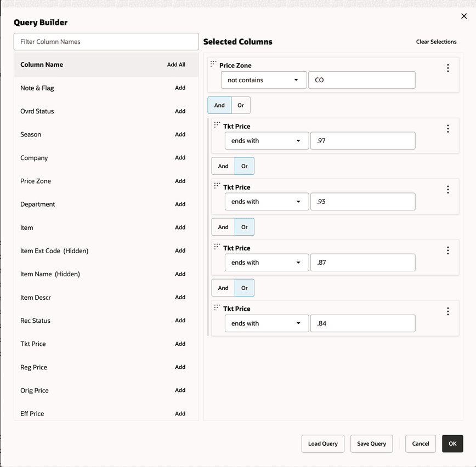Open the kebab menu on the .84 Tkt Price condition
Image resolution: width=476 pixels, height=467 pixels.
click(x=447, y=311)
